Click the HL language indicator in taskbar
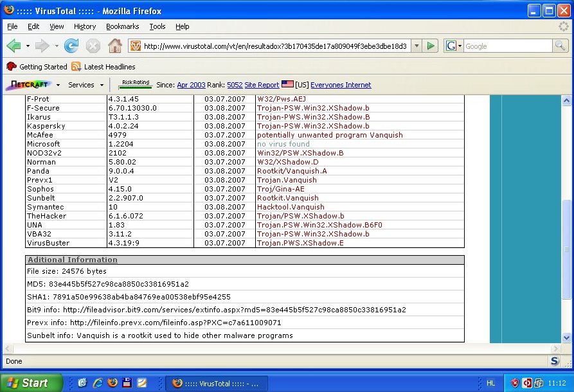Viewport: 574px width, 392px height. point(490,383)
